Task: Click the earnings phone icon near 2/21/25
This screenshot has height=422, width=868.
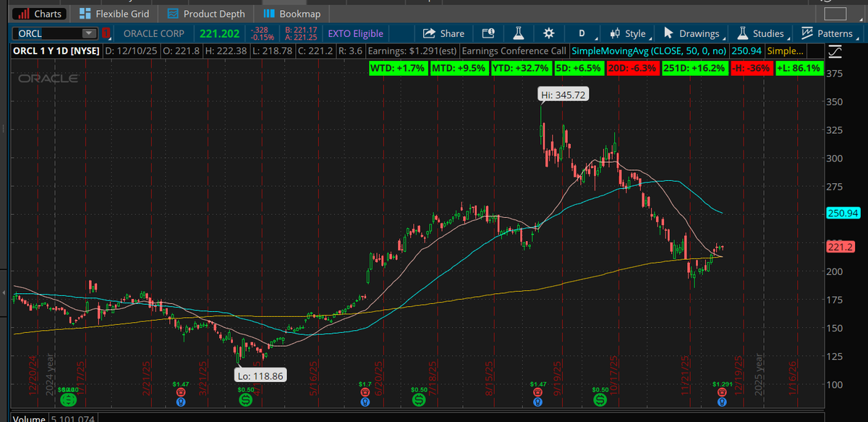Action: pyautogui.click(x=181, y=392)
